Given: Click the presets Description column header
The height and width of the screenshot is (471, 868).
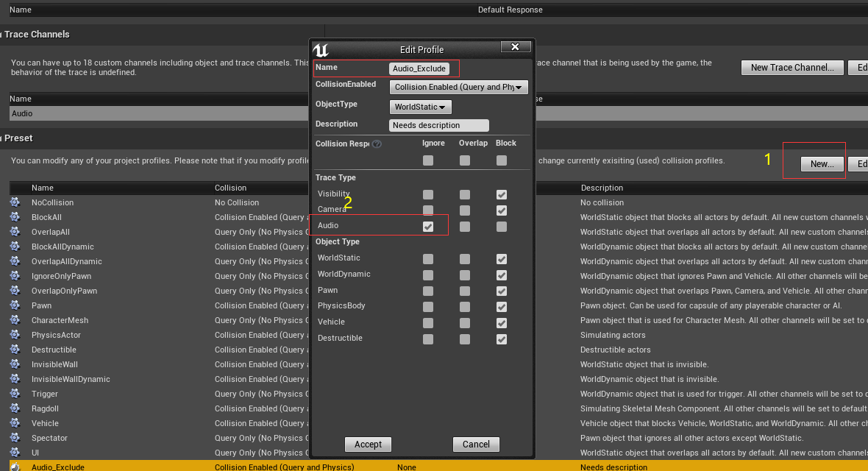Looking at the screenshot, I should pos(602,188).
